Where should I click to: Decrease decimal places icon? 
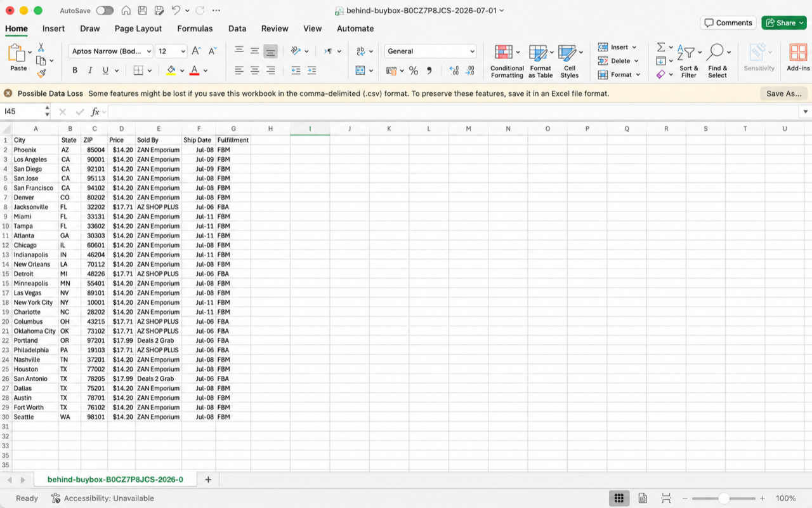pos(470,70)
